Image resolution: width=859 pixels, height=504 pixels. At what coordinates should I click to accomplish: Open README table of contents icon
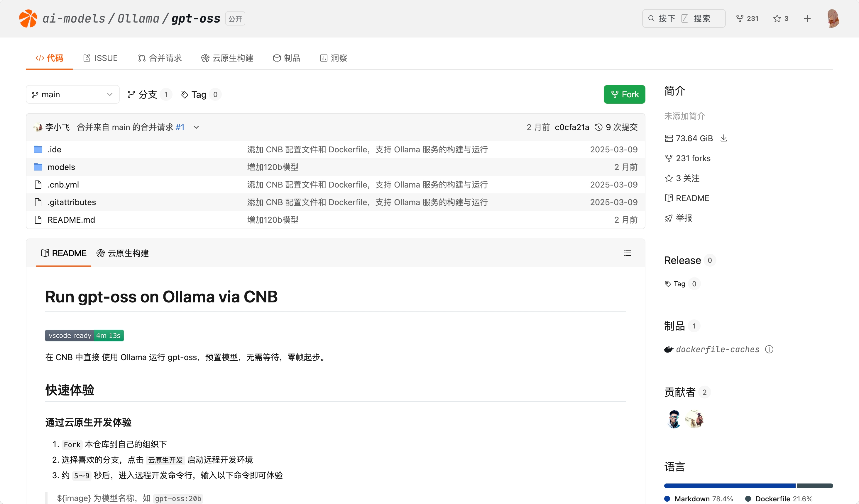[x=627, y=253]
